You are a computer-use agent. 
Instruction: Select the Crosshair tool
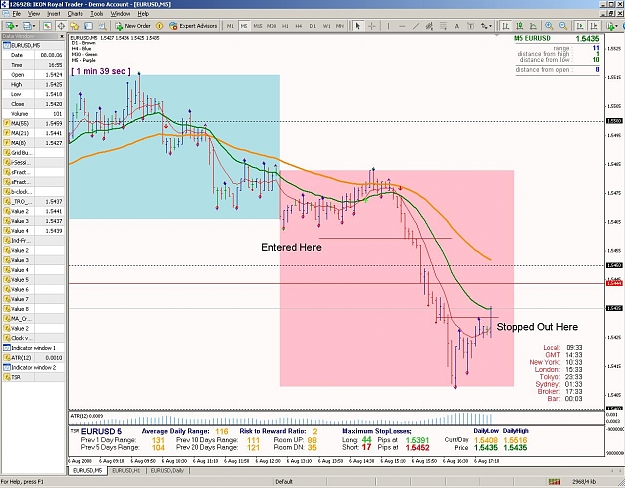[x=371, y=26]
